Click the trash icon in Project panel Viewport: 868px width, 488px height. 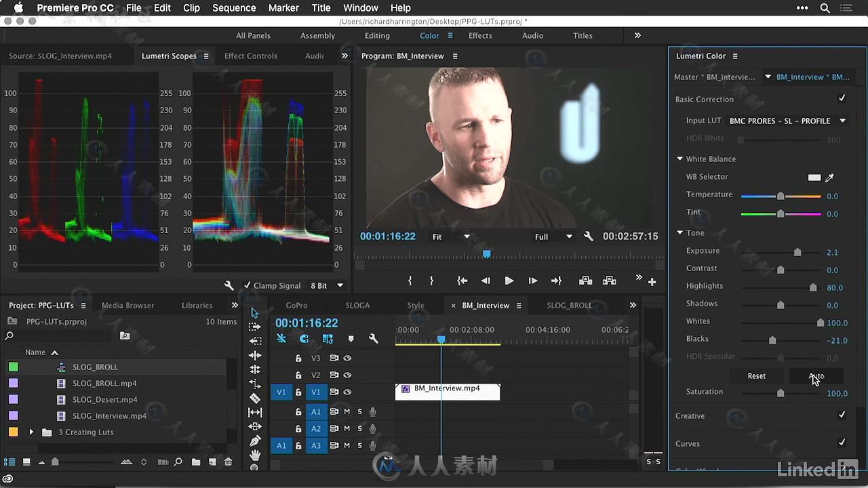click(229, 462)
